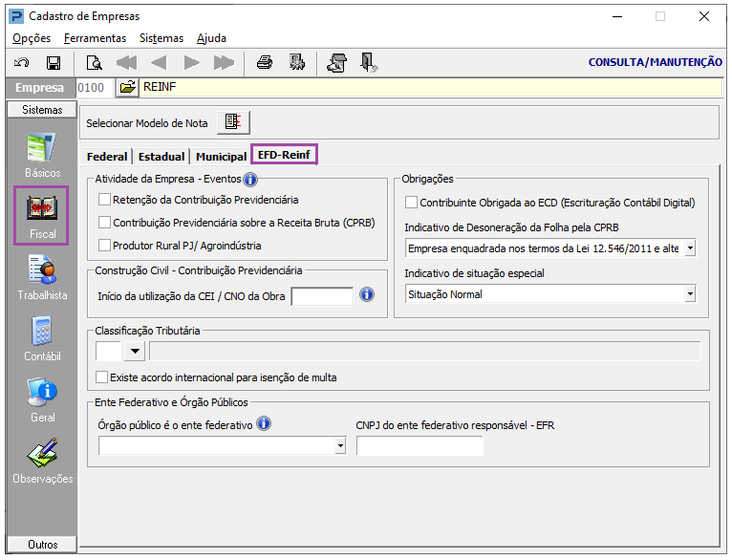The image size is (732, 560).
Task: Switch to the EFD-Reinf tab
Action: click(285, 155)
